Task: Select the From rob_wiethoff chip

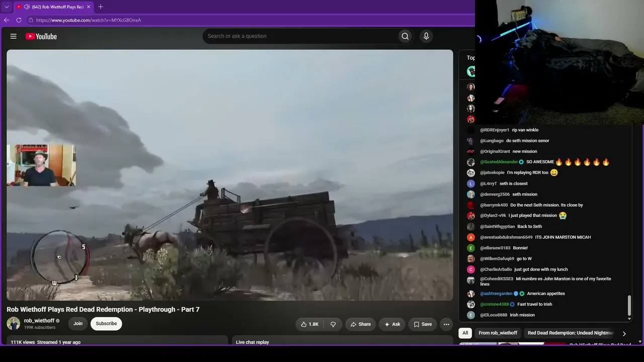Action: 498,333
